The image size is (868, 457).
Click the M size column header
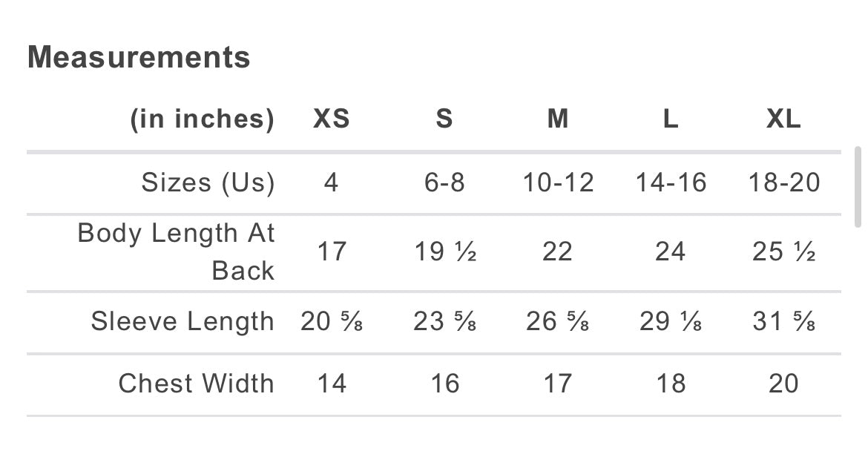[x=557, y=119]
